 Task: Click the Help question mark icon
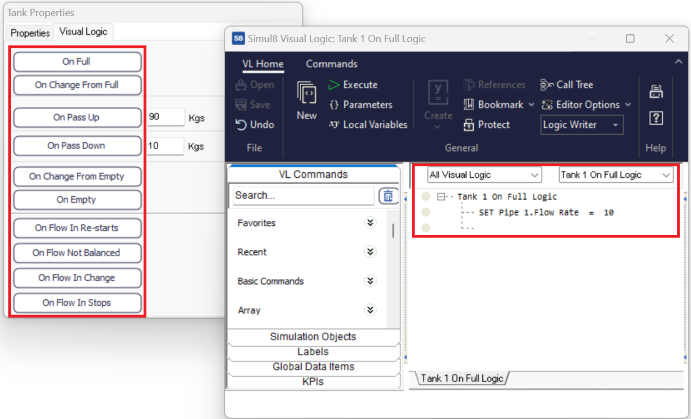pos(656,118)
